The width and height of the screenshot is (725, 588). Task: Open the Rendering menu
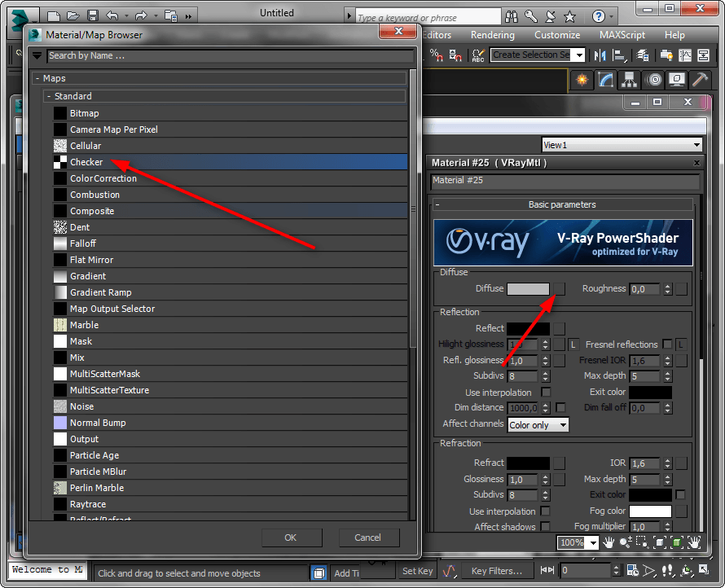[492, 35]
